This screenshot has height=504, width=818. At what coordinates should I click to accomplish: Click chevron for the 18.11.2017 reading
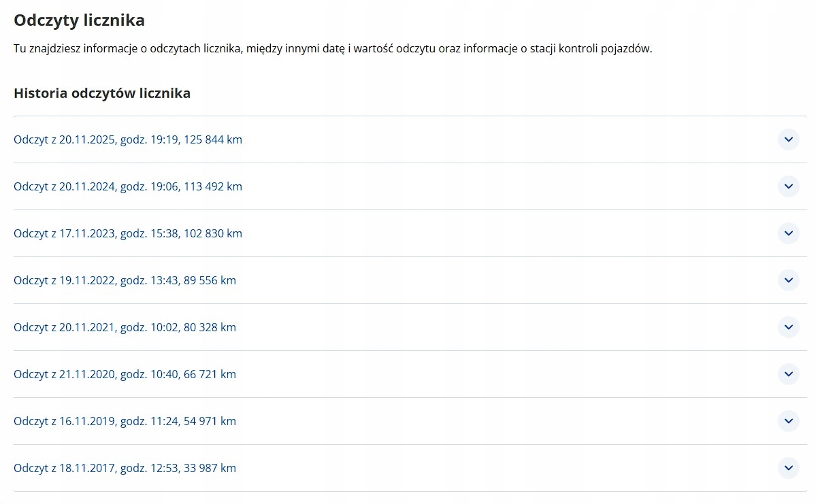pyautogui.click(x=788, y=468)
